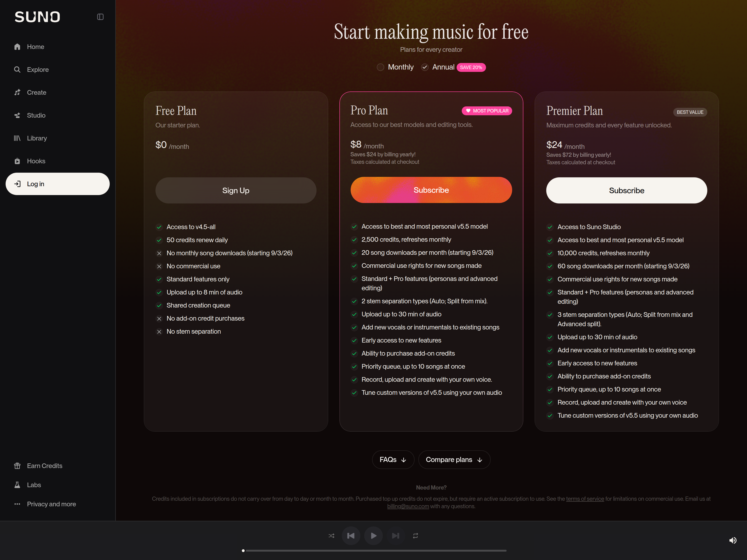The image size is (747, 560).
Task: Click "No stem separation" feature text
Action: pos(194,332)
